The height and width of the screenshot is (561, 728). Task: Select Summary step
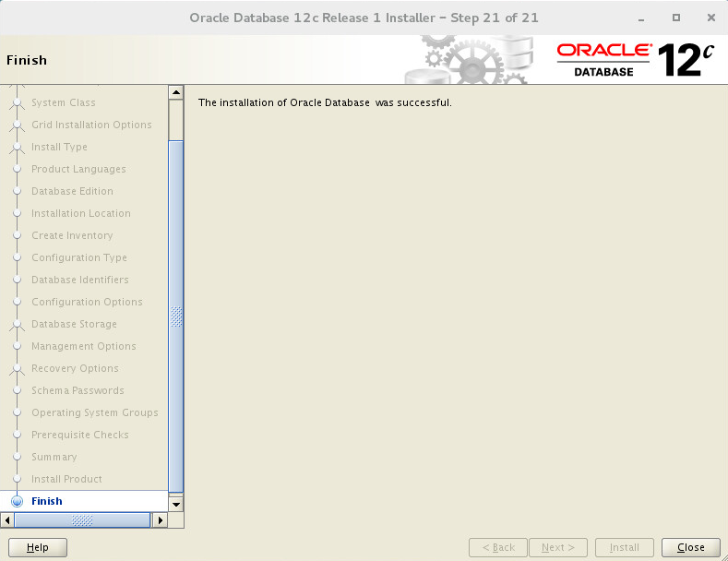54,457
